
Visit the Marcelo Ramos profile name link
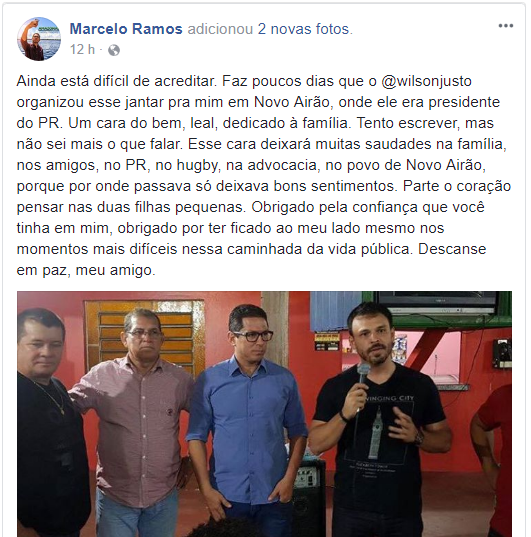(x=126, y=29)
